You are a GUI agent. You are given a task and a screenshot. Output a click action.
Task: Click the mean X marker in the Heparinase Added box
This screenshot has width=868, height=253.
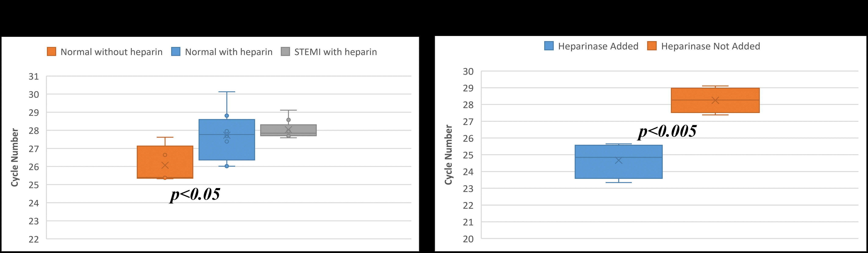[x=618, y=161]
